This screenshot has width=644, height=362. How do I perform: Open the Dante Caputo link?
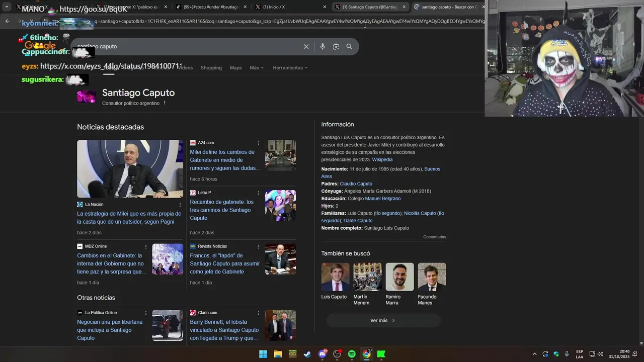point(358,221)
